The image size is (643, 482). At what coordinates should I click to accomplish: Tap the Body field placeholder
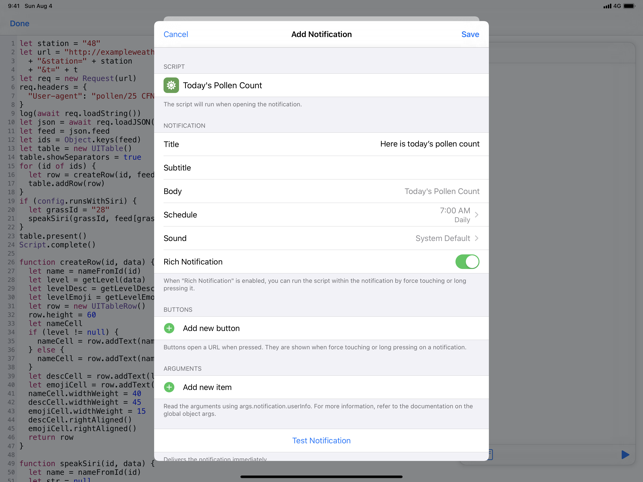click(441, 191)
